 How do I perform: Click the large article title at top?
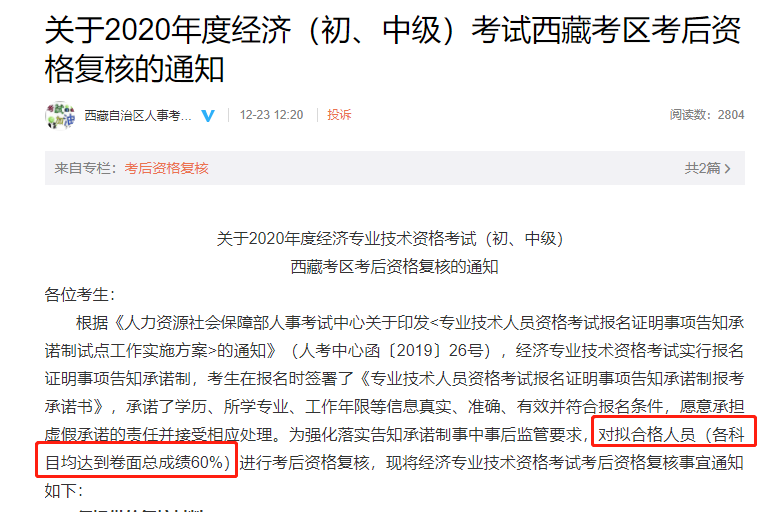(x=393, y=49)
